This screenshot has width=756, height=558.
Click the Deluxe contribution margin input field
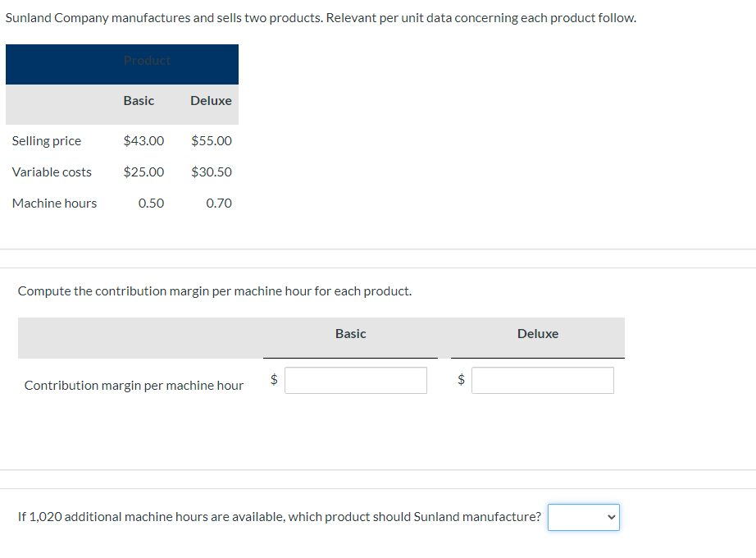[542, 380]
